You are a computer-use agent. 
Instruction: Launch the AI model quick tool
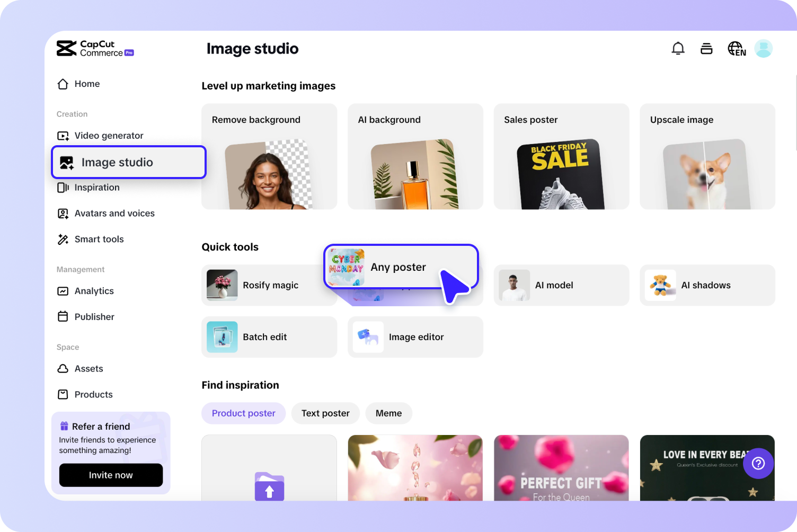click(x=562, y=285)
